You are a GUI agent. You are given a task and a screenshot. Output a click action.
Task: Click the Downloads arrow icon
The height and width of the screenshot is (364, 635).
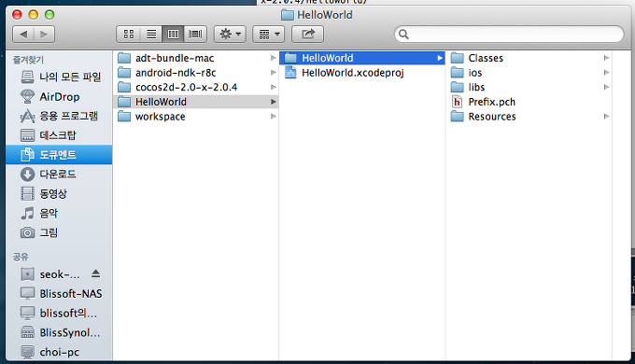[27, 175]
